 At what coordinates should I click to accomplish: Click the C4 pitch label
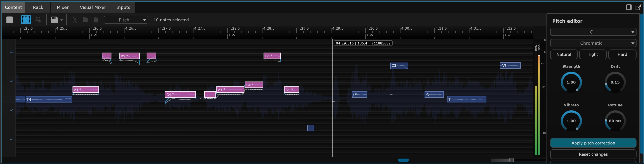click(11, 110)
